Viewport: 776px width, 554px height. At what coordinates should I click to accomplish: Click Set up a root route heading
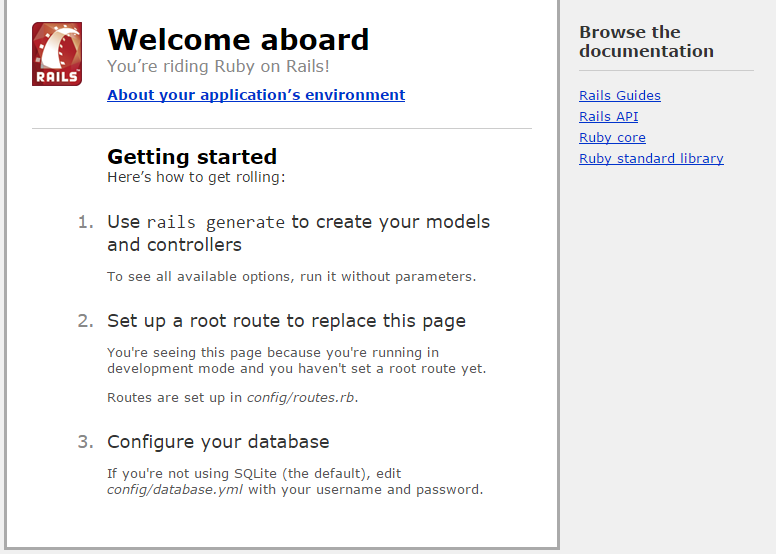287,321
